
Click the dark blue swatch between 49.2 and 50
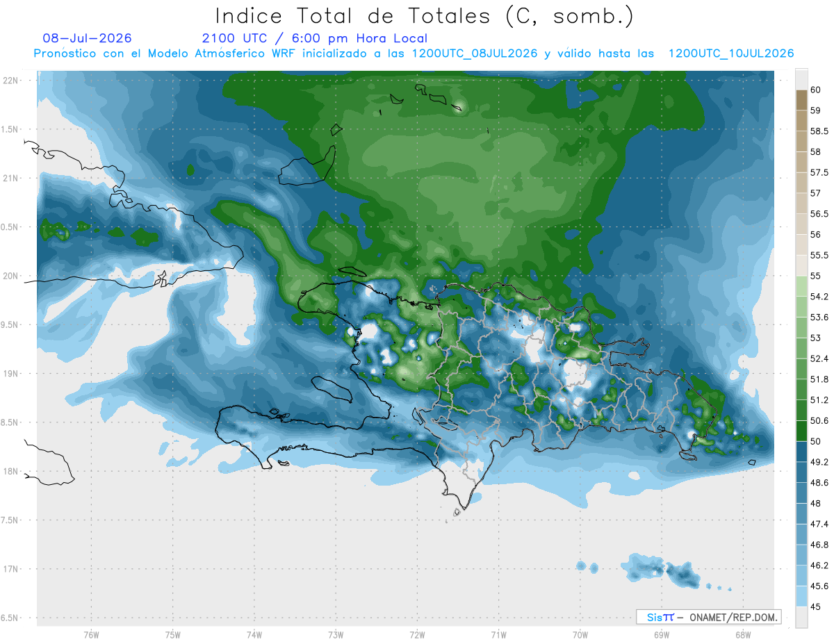click(801, 452)
